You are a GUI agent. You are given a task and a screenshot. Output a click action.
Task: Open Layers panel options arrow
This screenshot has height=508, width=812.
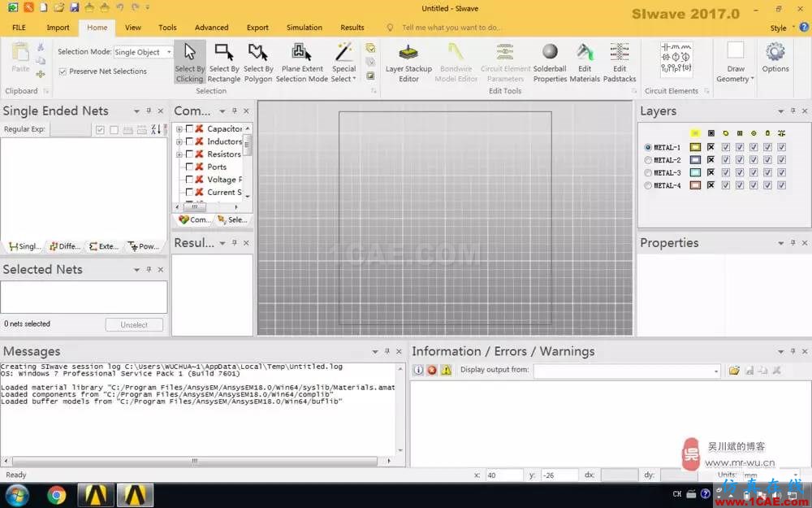pos(780,111)
